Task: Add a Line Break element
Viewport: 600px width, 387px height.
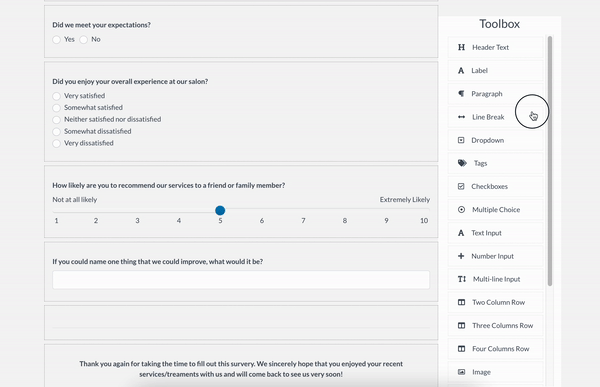Action: coord(496,117)
